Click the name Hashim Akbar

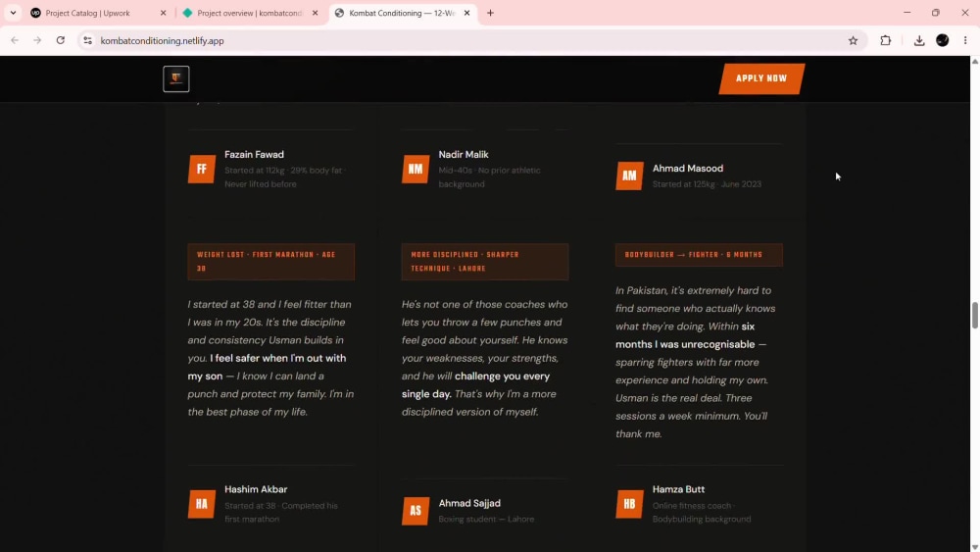pos(256,489)
